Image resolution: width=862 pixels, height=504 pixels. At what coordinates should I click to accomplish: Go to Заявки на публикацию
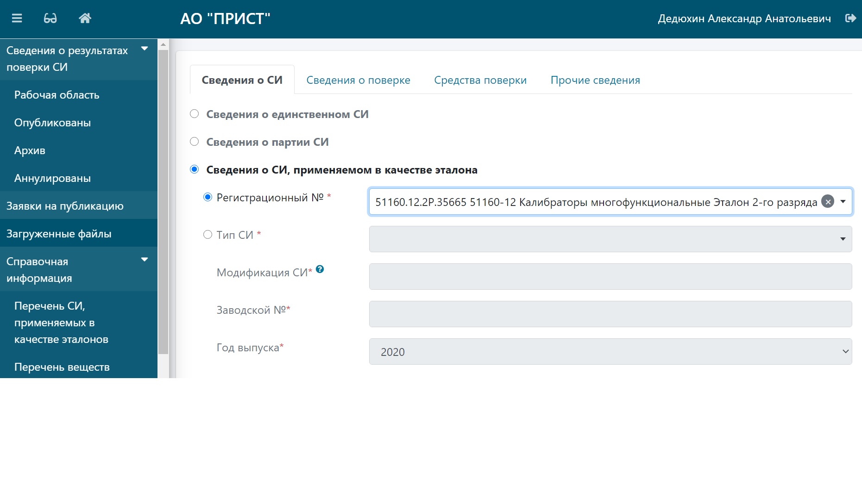(65, 206)
